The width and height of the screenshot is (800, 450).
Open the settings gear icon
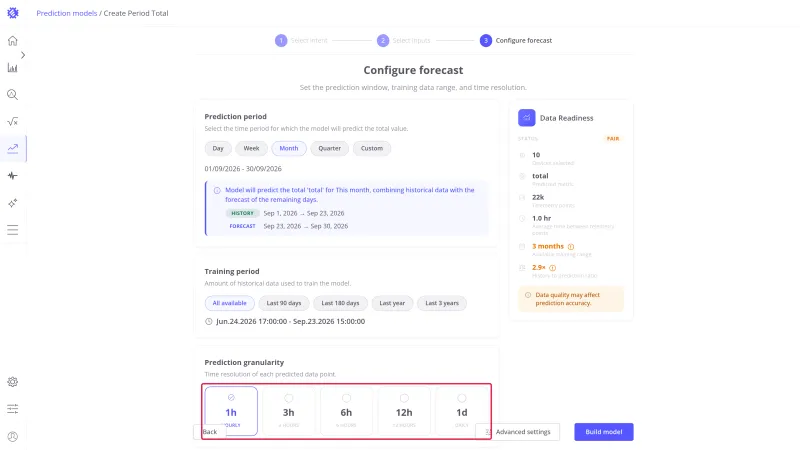point(13,382)
